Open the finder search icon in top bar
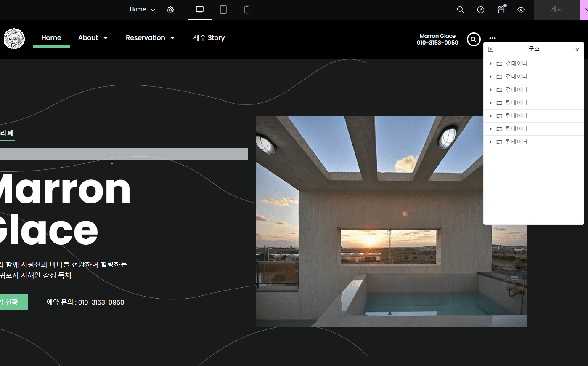 (461, 10)
